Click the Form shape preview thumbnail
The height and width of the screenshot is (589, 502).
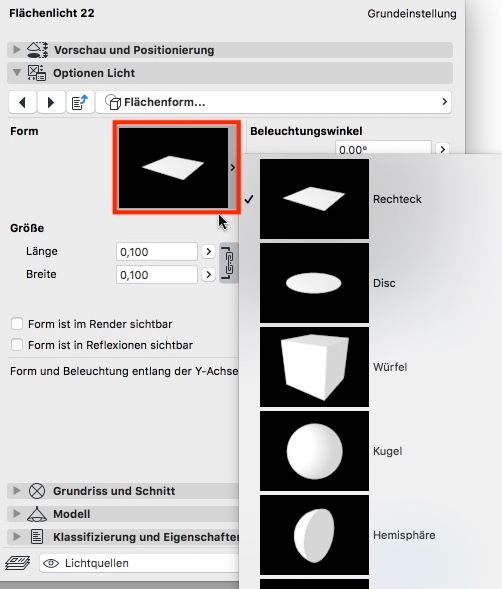174,168
